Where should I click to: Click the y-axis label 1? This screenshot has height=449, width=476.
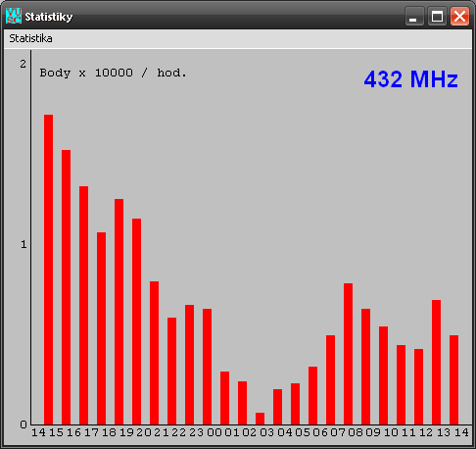pos(24,244)
